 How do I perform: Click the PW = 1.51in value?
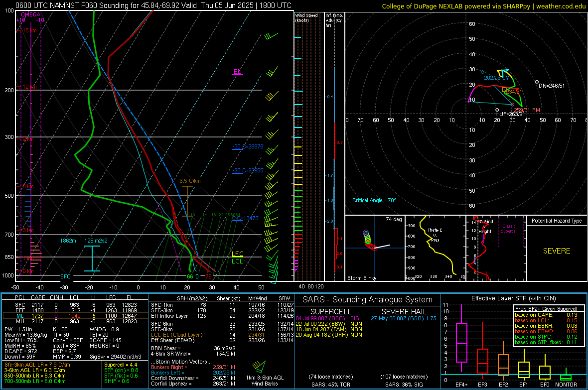point(18,329)
